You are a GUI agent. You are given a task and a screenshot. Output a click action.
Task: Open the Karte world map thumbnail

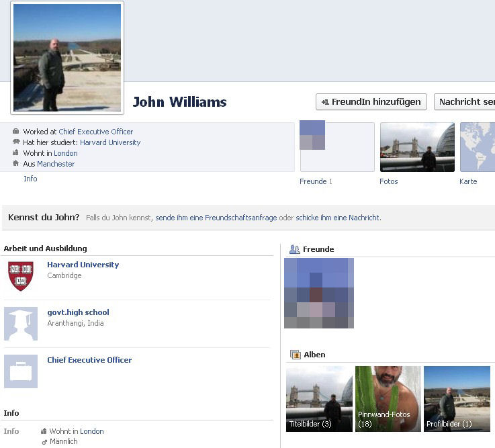click(x=478, y=147)
